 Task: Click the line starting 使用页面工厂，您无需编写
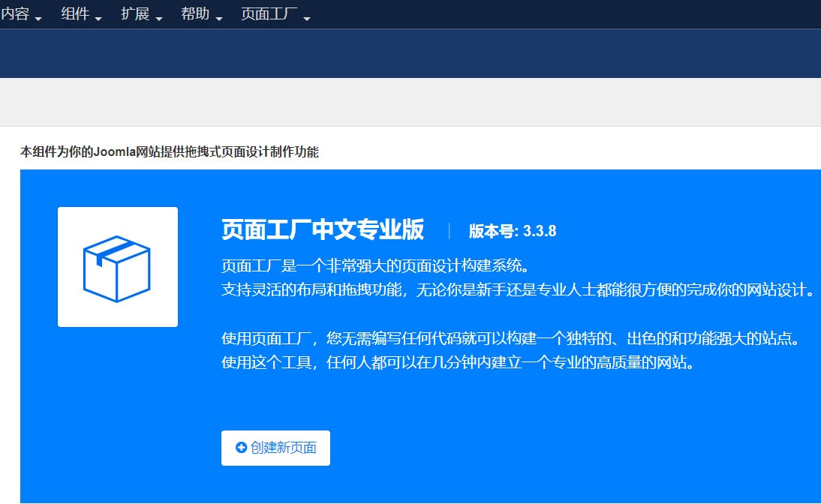coord(510,338)
